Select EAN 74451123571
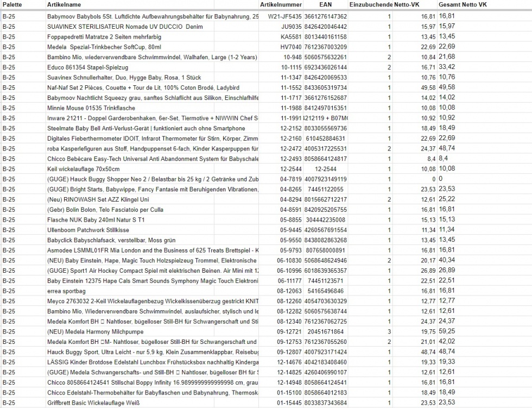Screen dimensions: 532x408 [325, 281]
